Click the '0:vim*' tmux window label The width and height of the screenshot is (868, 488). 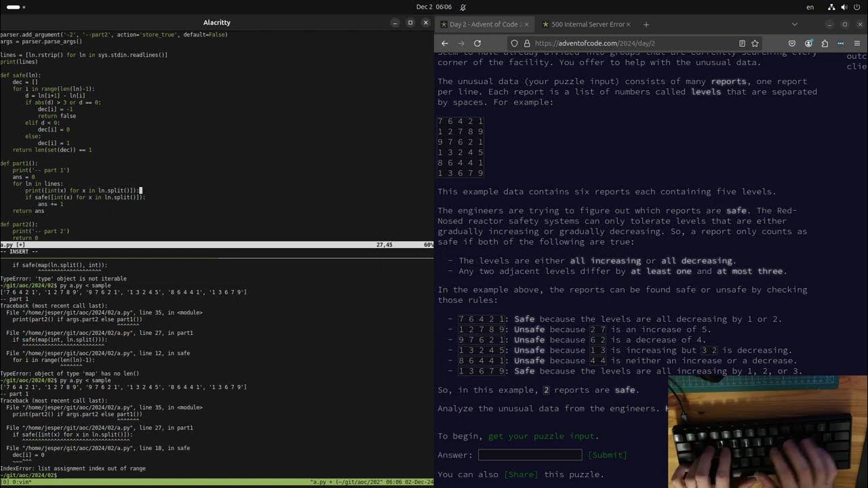click(19, 482)
